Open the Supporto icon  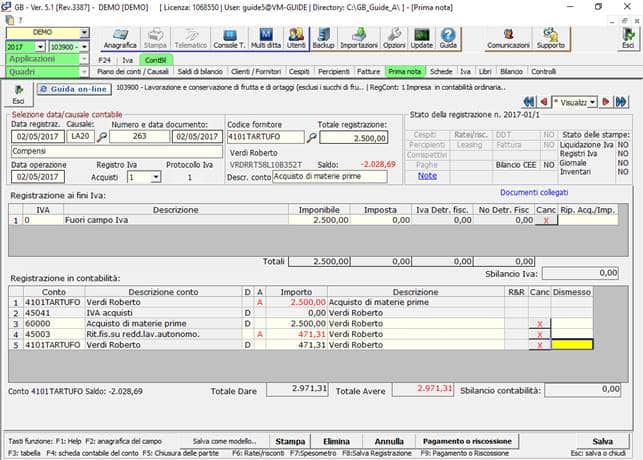click(x=551, y=39)
